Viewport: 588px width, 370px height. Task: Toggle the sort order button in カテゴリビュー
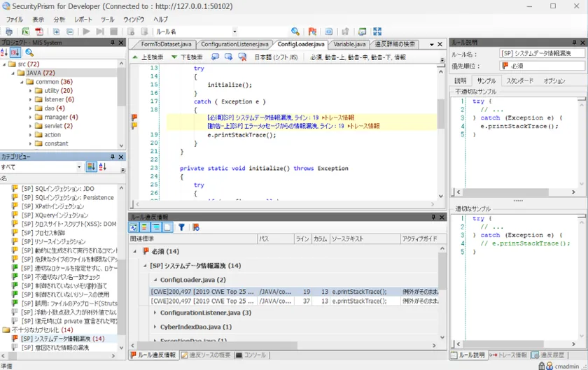103,167
